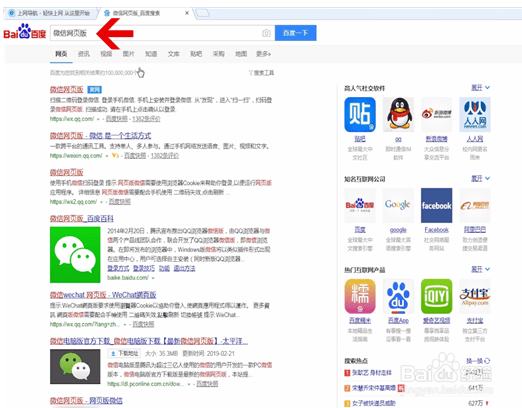The image size is (522, 408).
Task: Open the More search categories menu
Action: [x=263, y=54]
